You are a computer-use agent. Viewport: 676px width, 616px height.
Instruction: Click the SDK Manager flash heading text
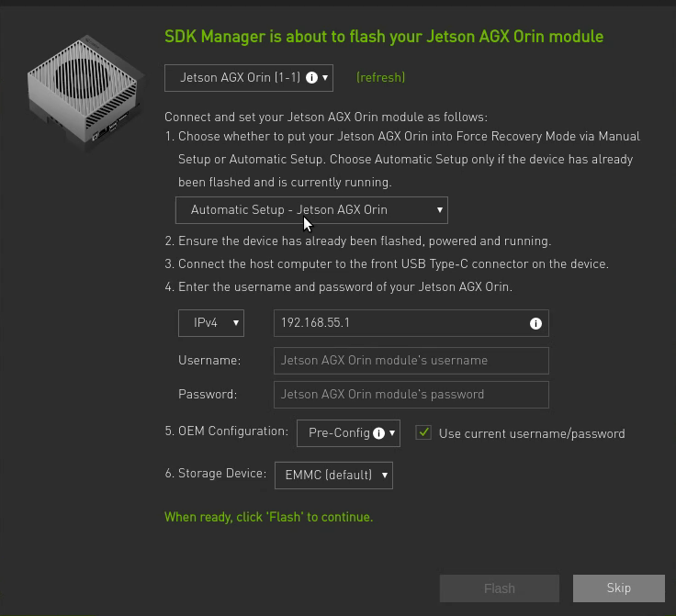pyautogui.click(x=384, y=37)
